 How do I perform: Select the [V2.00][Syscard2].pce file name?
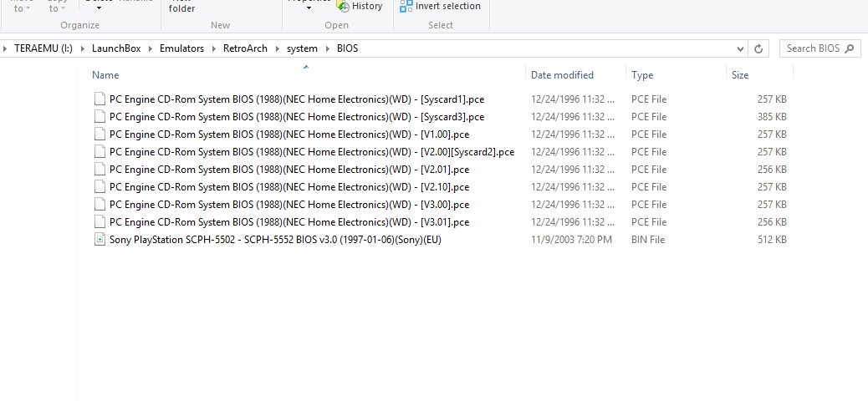tap(312, 151)
